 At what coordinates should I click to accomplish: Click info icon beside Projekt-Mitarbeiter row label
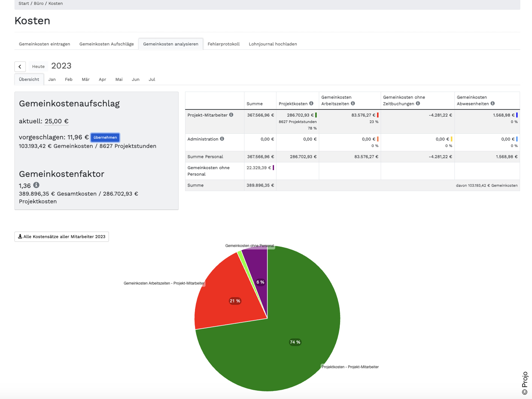[x=231, y=115]
